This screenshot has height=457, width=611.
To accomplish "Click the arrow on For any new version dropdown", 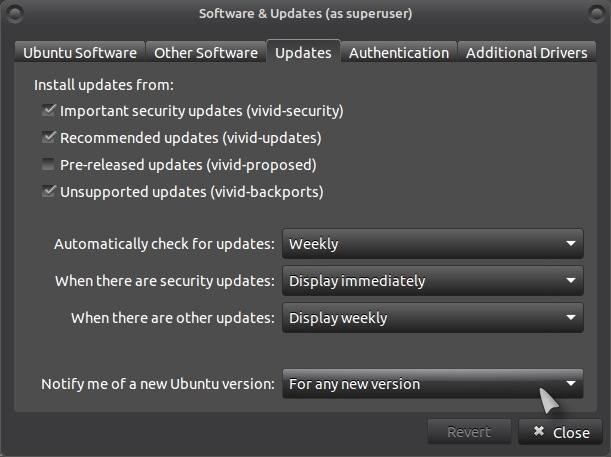I will pyautogui.click(x=571, y=383).
